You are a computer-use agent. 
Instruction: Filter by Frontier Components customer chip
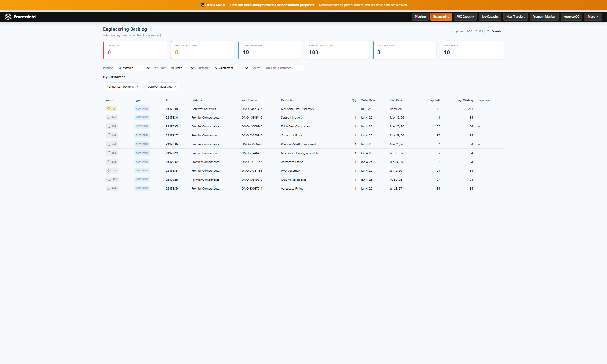[x=123, y=87]
